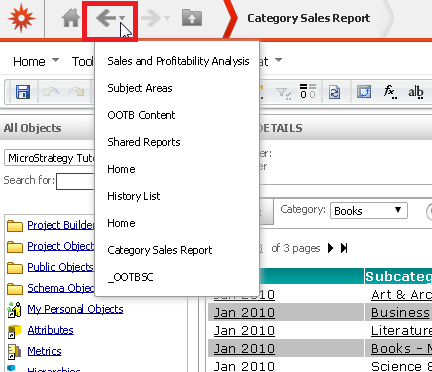Viewport: 432px width, 372px height.
Task: Click the Jan 2010 cell beside Business
Action: click(244, 312)
